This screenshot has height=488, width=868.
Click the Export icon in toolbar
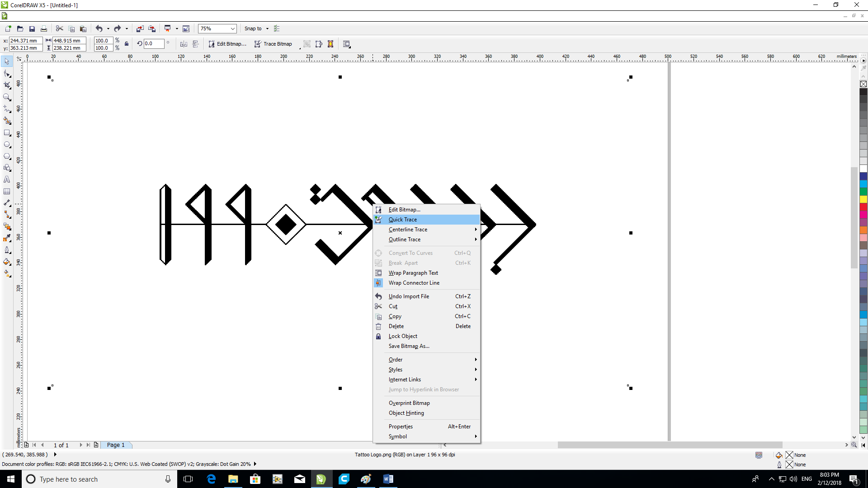click(x=152, y=28)
